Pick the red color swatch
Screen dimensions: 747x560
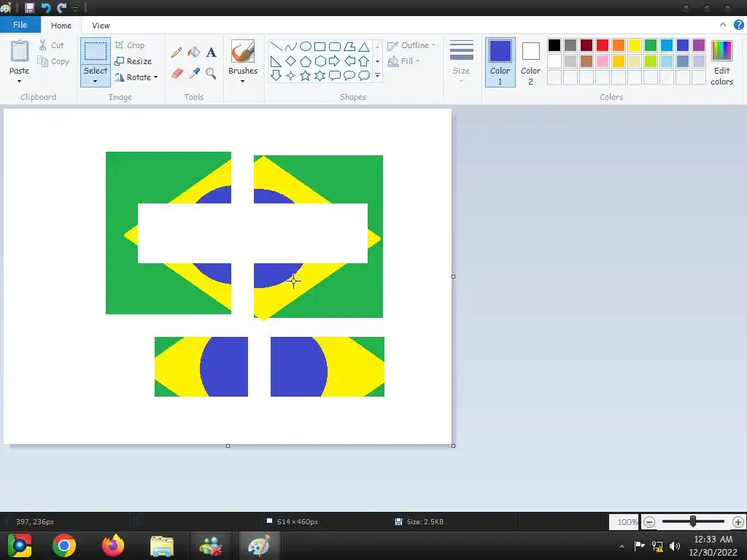[602, 45]
